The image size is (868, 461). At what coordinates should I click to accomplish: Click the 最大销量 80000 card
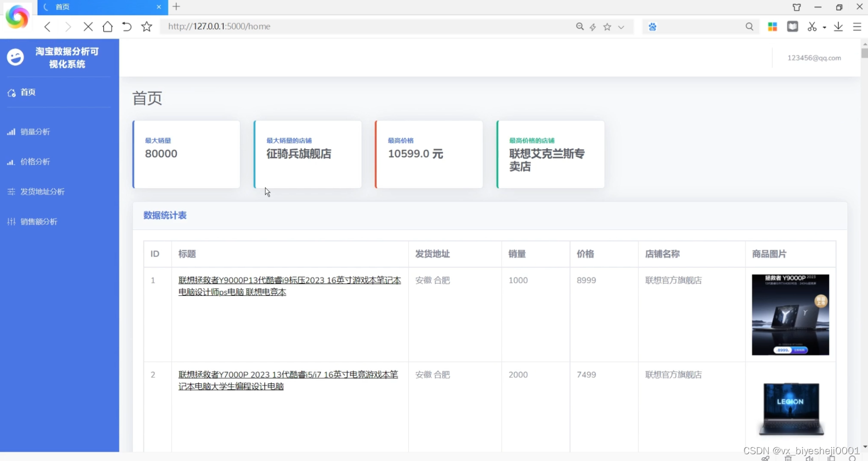pyautogui.click(x=186, y=154)
